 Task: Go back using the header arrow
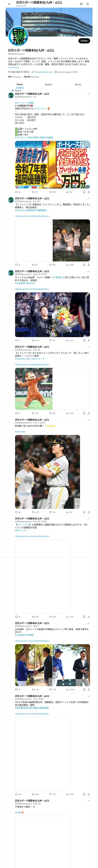pyautogui.click(x=9, y=4)
